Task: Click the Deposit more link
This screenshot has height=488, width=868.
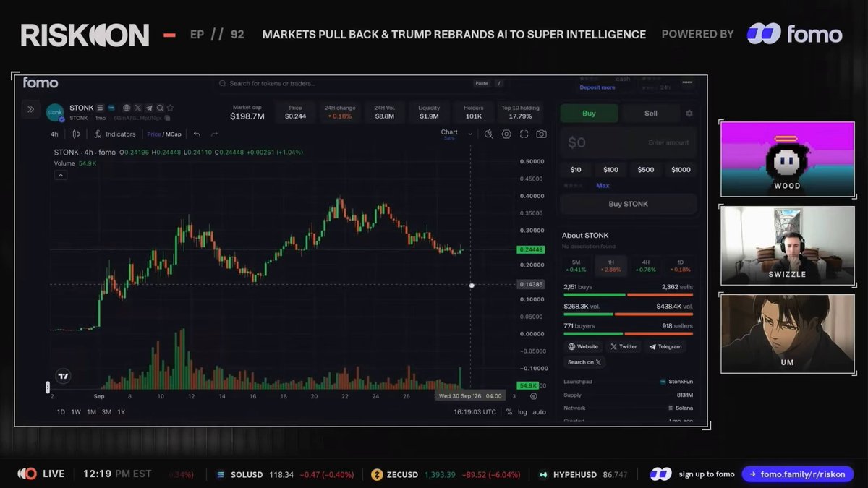Action: pyautogui.click(x=597, y=87)
